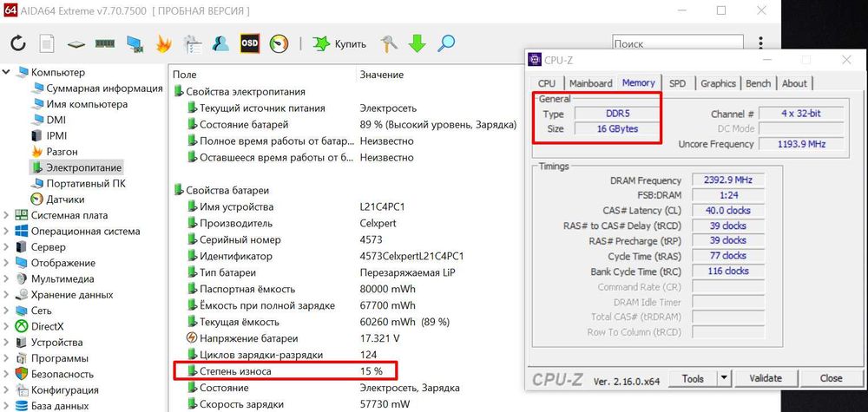This screenshot has width=868, height=412.
Task: Click the CPU chip icon in toolbar
Action: click(x=76, y=43)
